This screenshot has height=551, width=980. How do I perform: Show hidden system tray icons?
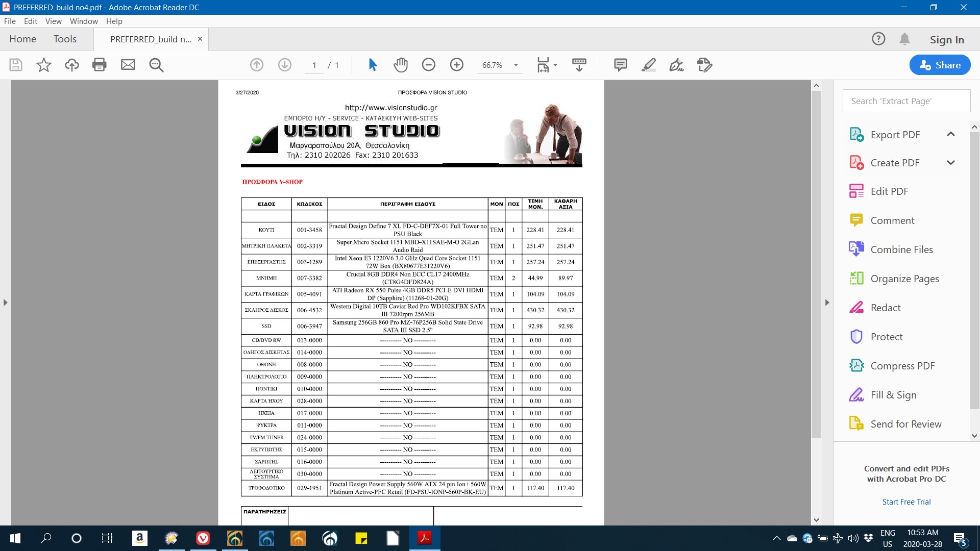coord(776,538)
